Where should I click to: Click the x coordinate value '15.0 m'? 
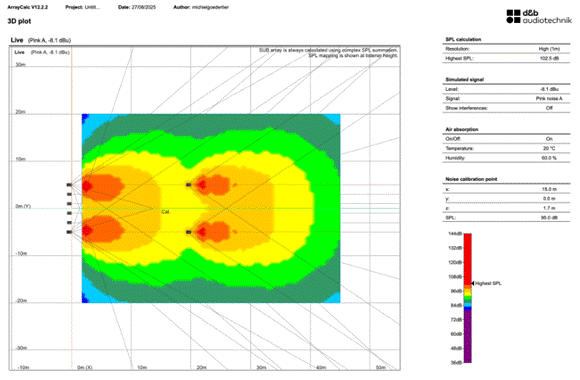pyautogui.click(x=549, y=189)
